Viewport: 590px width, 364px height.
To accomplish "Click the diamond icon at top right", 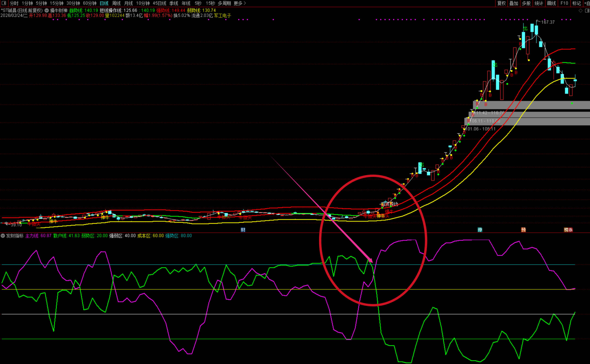I will [580, 11].
